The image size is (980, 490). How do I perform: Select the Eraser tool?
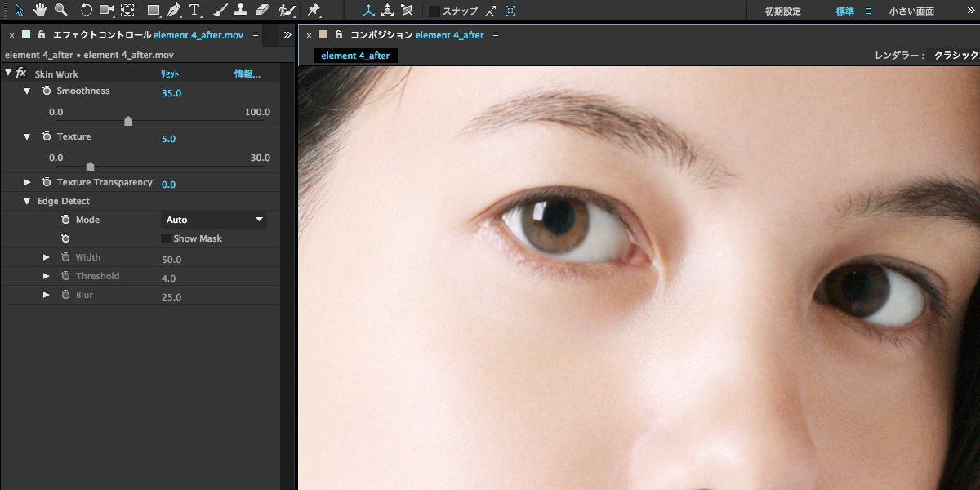261,11
